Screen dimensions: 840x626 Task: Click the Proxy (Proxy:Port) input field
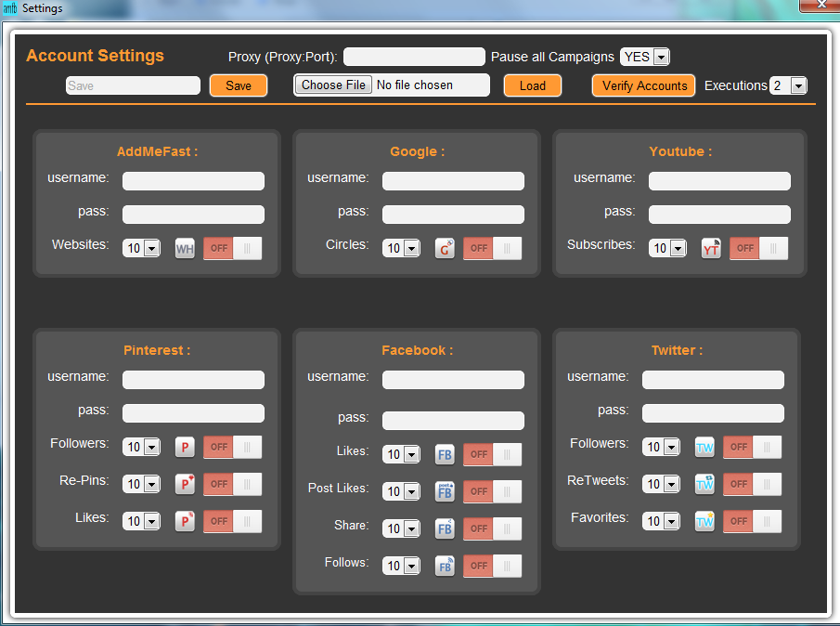[414, 57]
